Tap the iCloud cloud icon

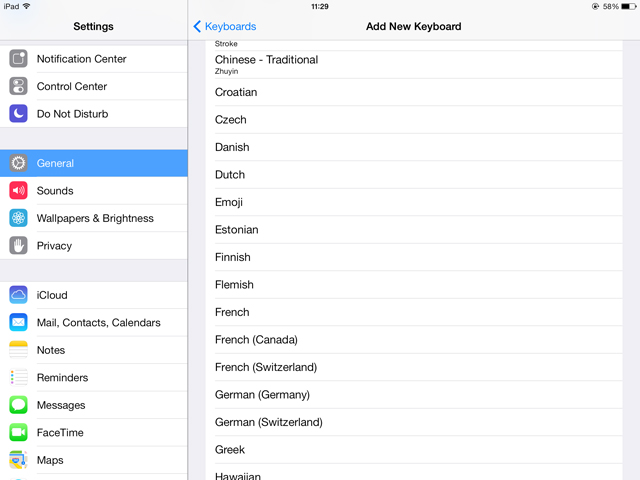[x=18, y=295]
